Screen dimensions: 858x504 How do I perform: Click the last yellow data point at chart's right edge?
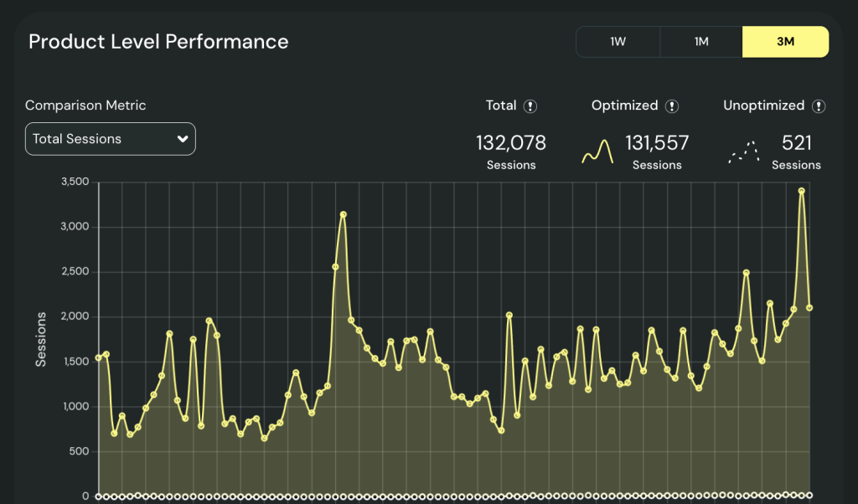(x=809, y=308)
